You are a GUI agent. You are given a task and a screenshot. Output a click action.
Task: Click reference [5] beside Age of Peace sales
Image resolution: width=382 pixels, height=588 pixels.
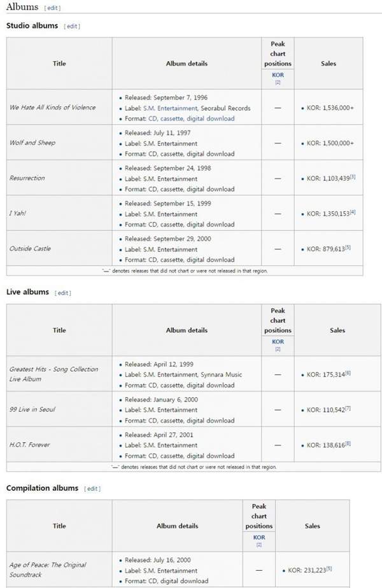(330, 569)
